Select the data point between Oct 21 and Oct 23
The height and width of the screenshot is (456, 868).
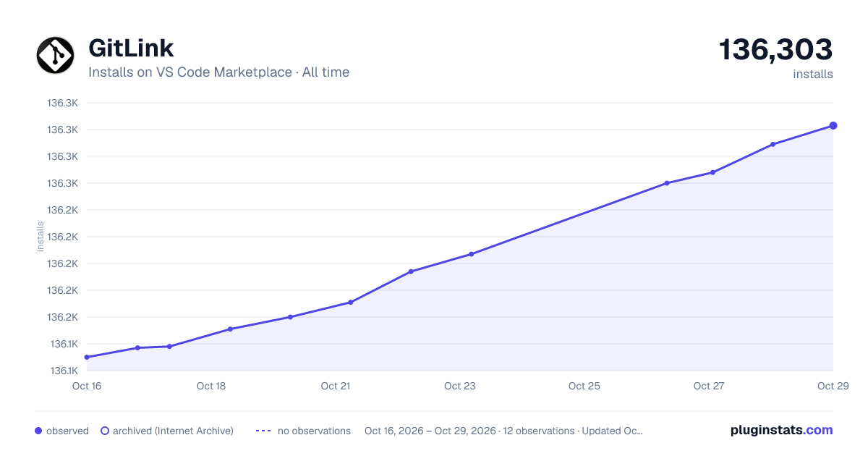(411, 271)
